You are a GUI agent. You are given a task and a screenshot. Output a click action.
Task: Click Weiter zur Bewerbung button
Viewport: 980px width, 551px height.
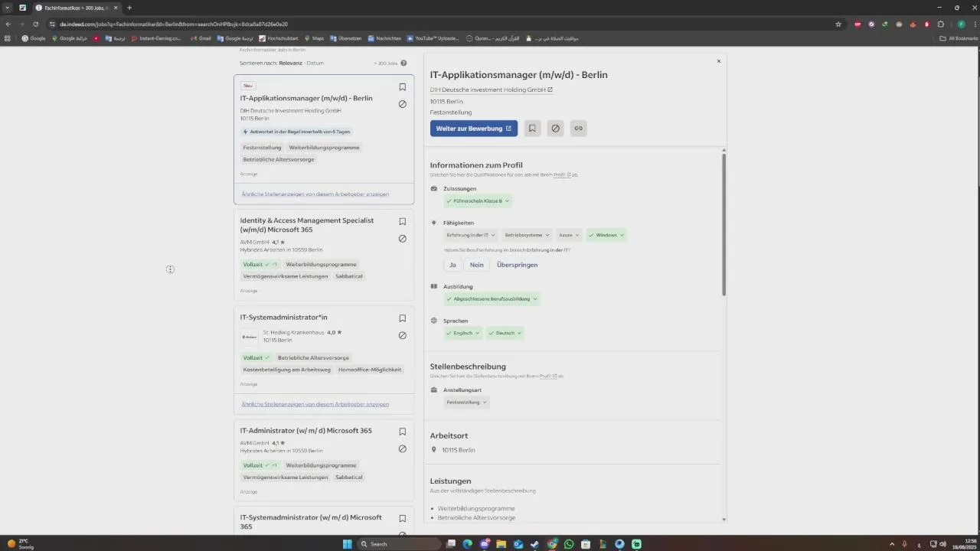pyautogui.click(x=474, y=129)
